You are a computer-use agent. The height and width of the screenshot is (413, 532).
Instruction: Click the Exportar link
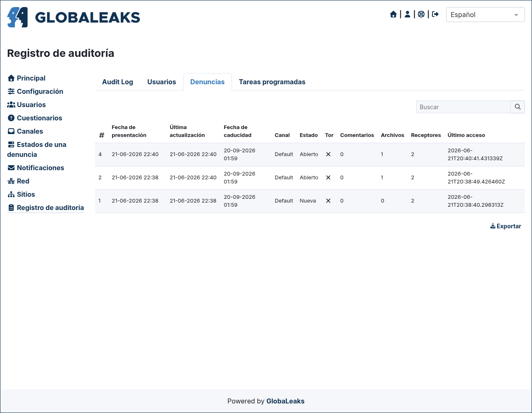pyautogui.click(x=505, y=226)
